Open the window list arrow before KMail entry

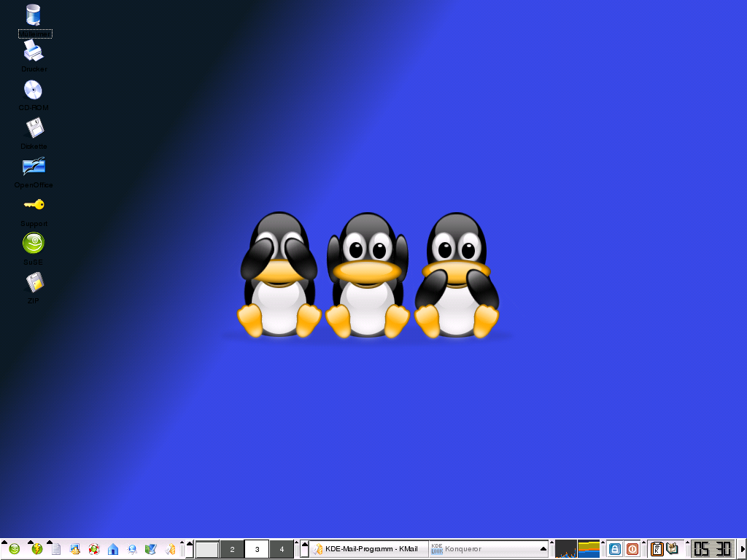pos(304,549)
